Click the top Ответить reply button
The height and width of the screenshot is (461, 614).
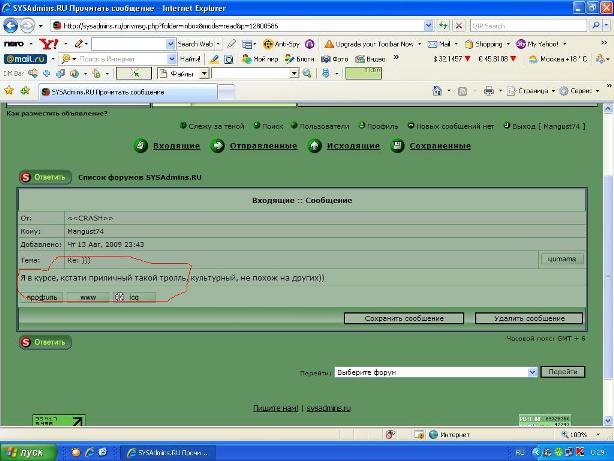pos(45,177)
